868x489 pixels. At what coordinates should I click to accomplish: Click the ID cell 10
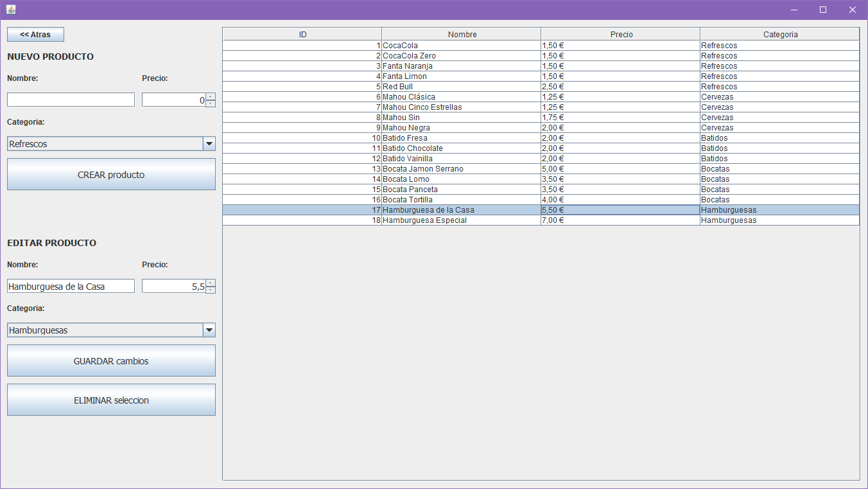click(x=302, y=138)
